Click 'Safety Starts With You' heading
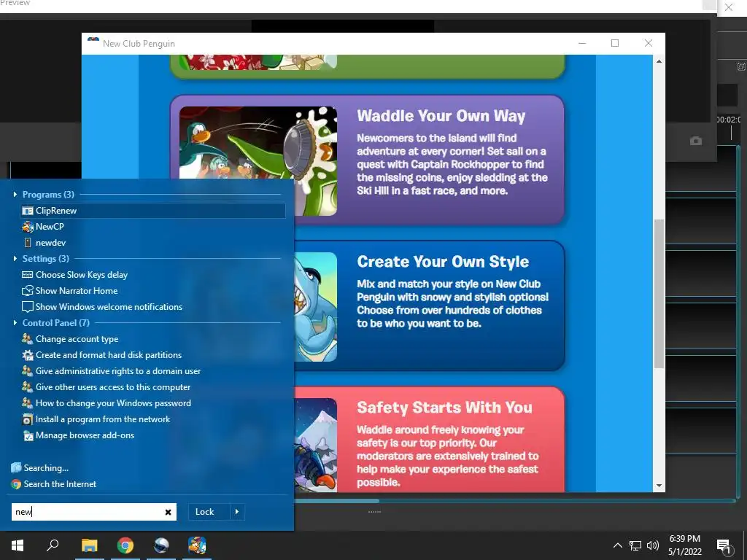 444,407
